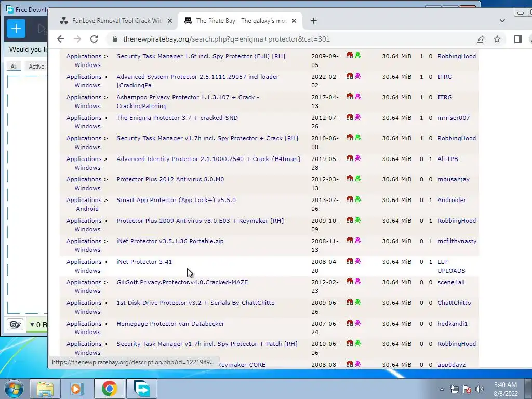
Task: Toggle snail mode in Free Download Manager
Action: [15, 325]
